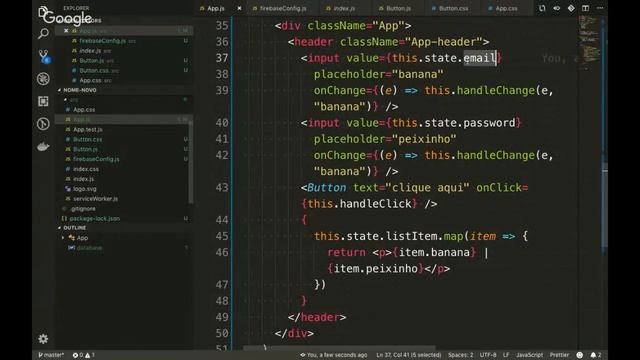Open the GitLens view in activity bar
This screenshot has height=360, width=640.
tap(43, 124)
